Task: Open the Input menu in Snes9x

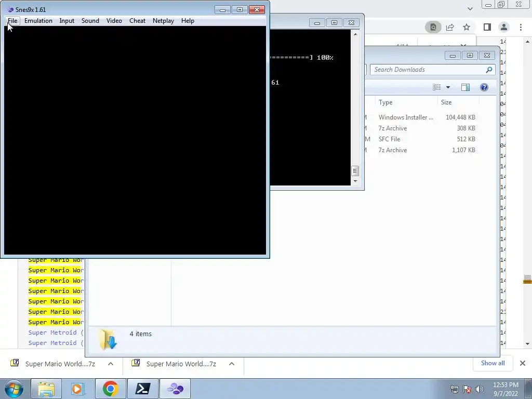Action: click(x=67, y=21)
